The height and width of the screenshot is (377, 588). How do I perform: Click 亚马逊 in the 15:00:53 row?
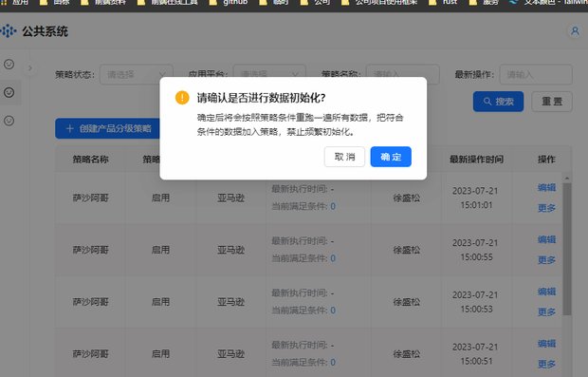(230, 302)
